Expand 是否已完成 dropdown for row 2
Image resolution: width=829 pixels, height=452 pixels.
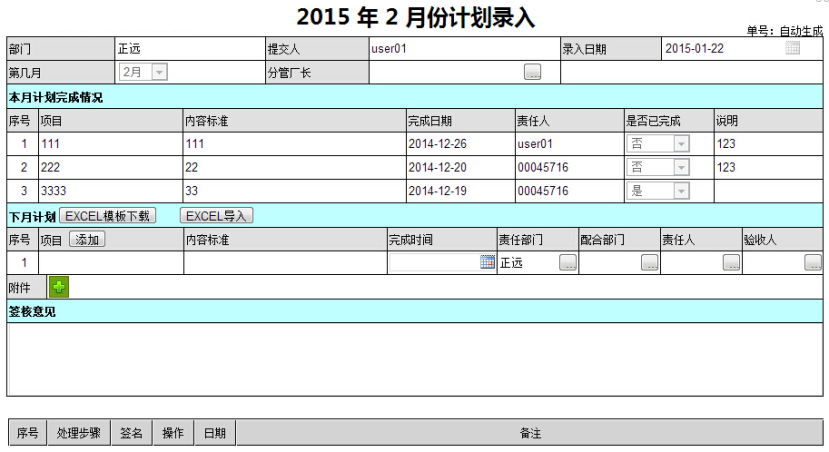click(681, 168)
